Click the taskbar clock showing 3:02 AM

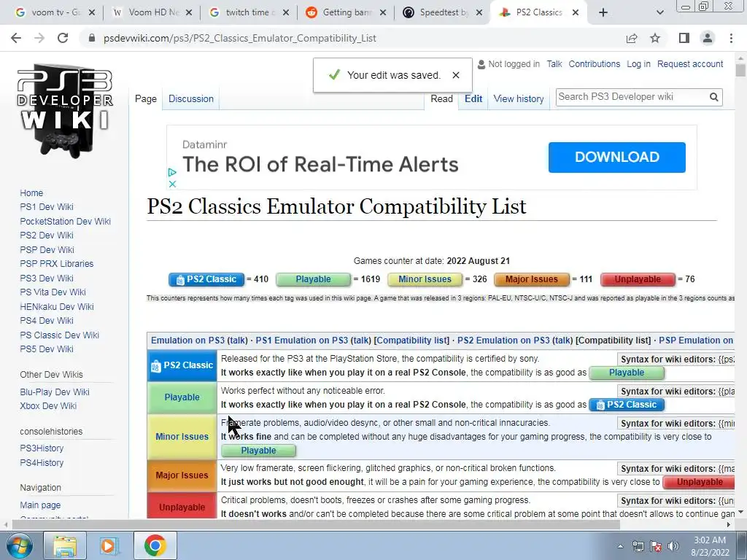[x=710, y=546]
